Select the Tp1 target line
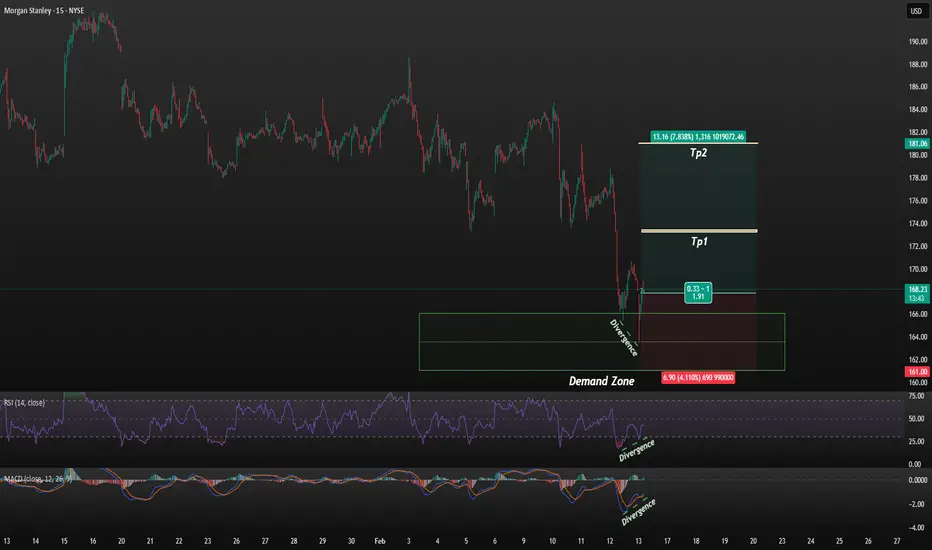The height and width of the screenshot is (550, 932). [699, 231]
